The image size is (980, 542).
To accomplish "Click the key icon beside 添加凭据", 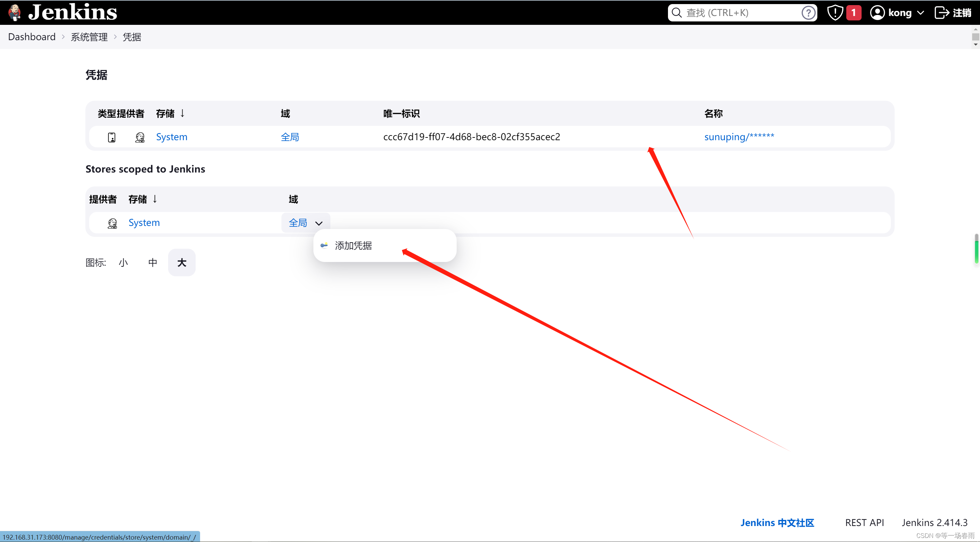I will tap(324, 245).
